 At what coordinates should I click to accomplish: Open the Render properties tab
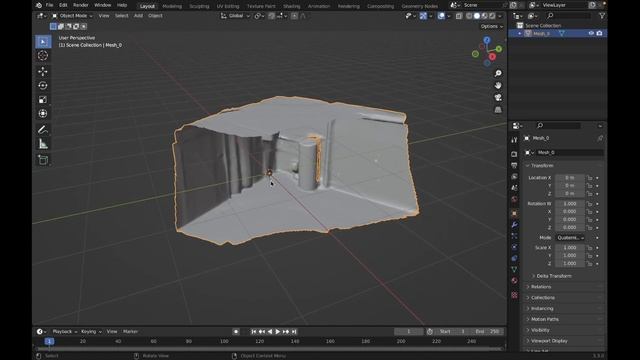coord(514,154)
